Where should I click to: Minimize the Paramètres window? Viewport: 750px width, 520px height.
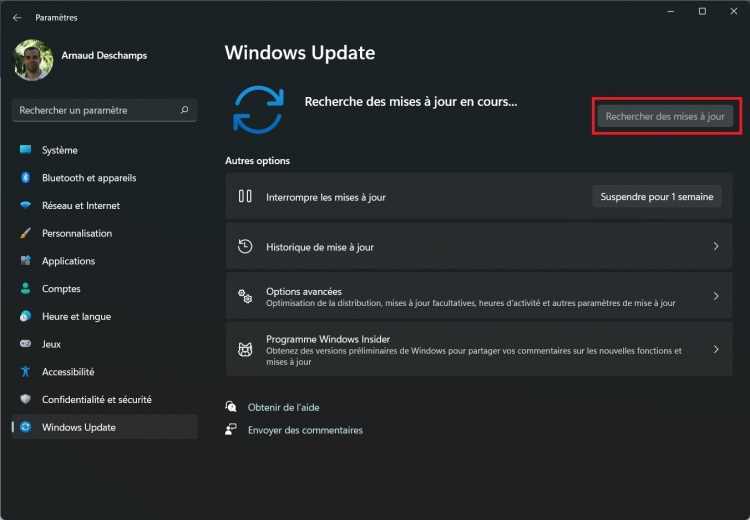click(x=671, y=11)
